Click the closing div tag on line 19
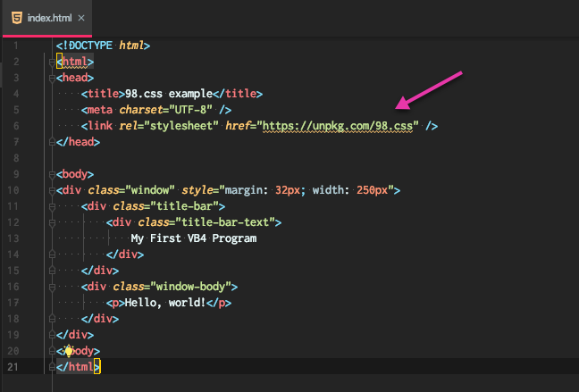The image size is (579, 392). coord(75,335)
